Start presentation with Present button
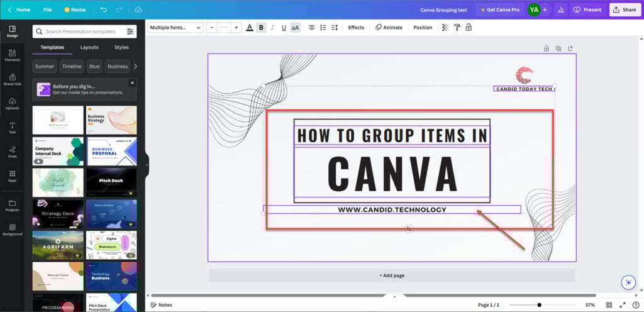 click(x=587, y=9)
